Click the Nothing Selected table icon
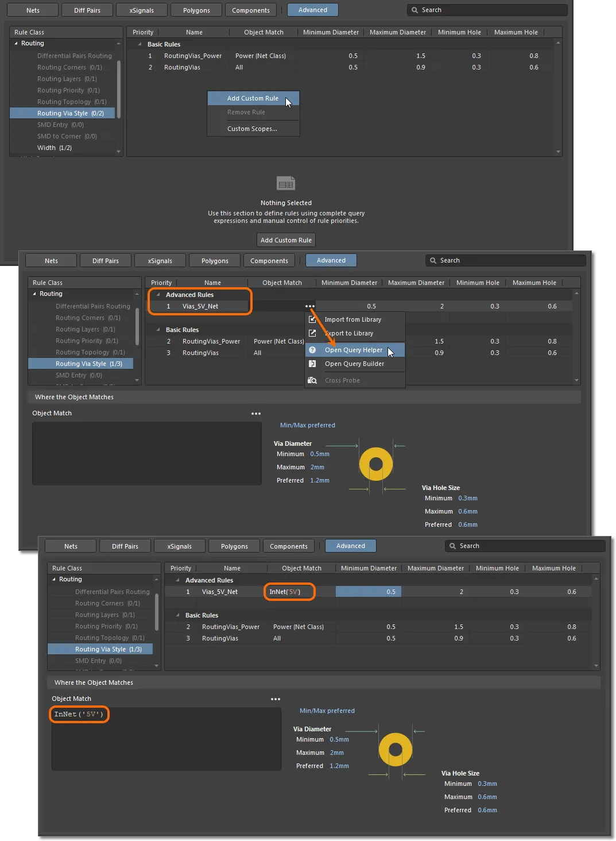616x841 pixels. pos(286,183)
